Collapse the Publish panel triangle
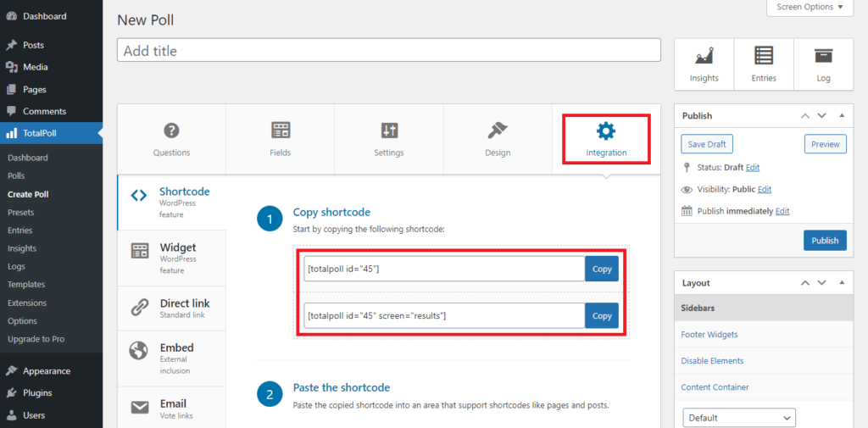The image size is (868, 428). coord(842,116)
